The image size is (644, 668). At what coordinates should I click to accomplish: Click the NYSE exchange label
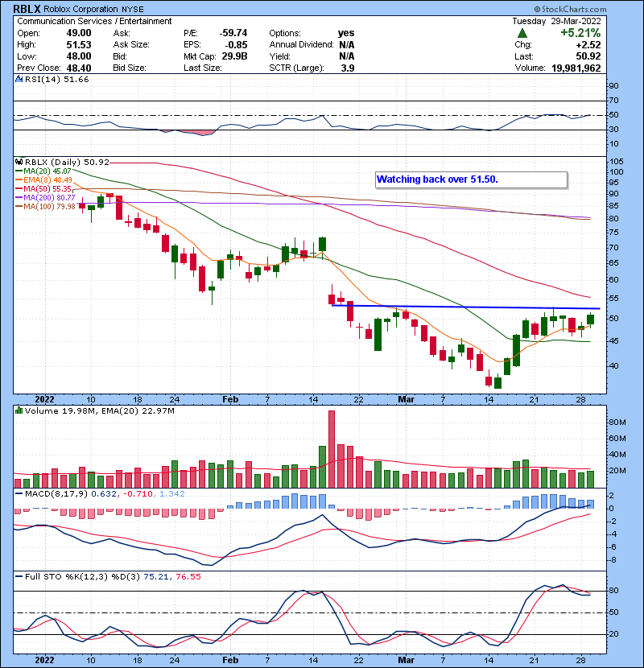pos(133,9)
